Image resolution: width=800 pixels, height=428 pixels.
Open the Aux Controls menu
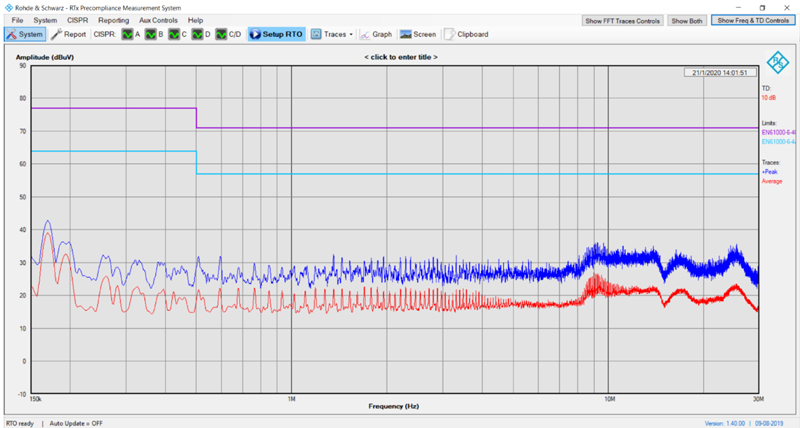158,20
